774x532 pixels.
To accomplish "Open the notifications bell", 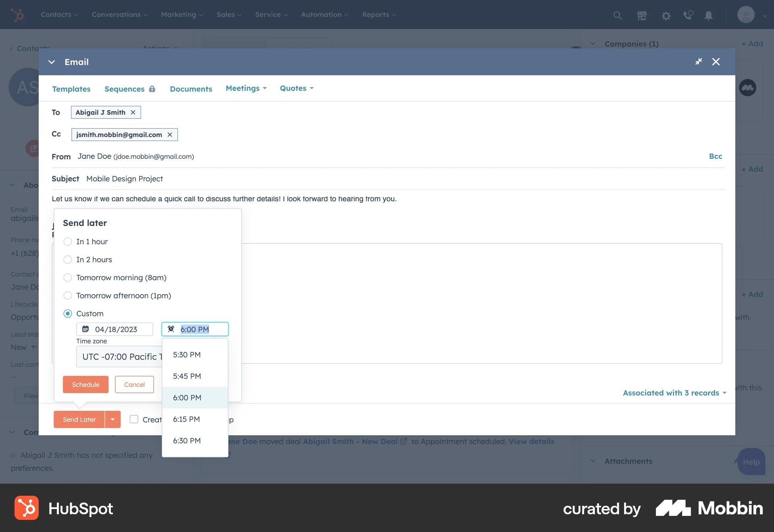I will (x=709, y=15).
